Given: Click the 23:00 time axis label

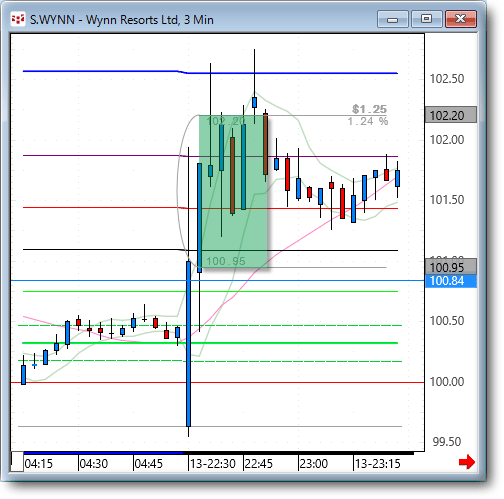Looking at the screenshot, I should point(314,464).
